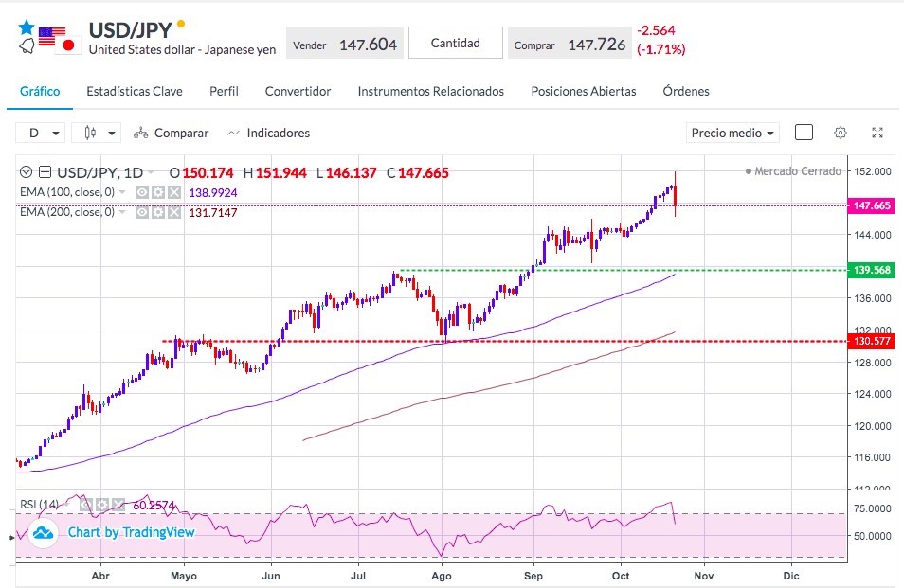
Task: Click the EMA 200 value 131.7147
Action: 213,212
